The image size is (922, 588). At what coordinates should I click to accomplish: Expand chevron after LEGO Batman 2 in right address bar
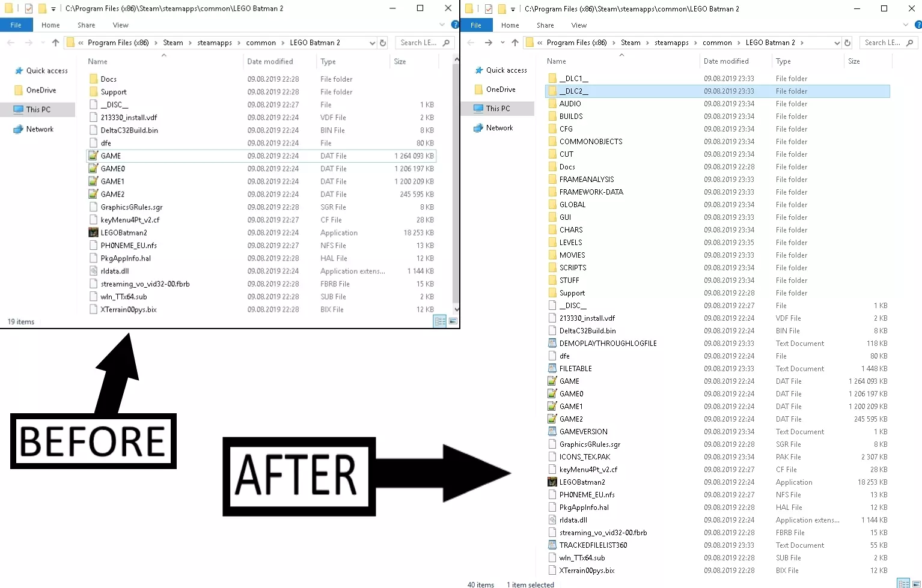pyautogui.click(x=802, y=43)
